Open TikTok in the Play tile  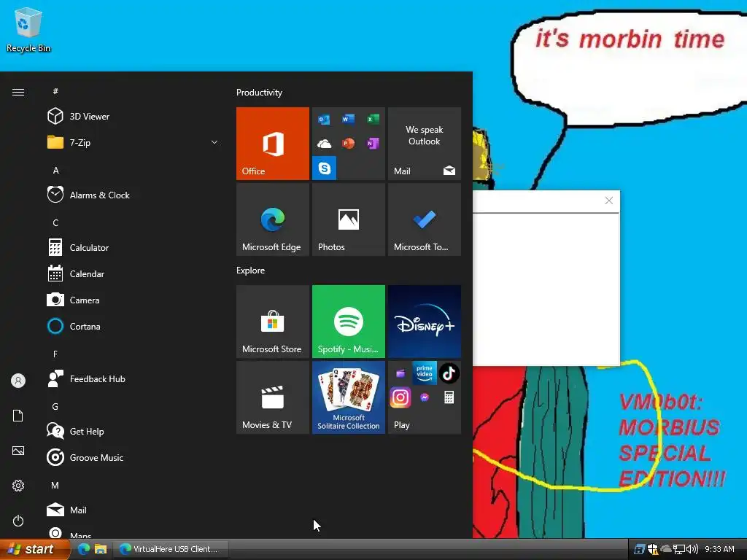(449, 373)
